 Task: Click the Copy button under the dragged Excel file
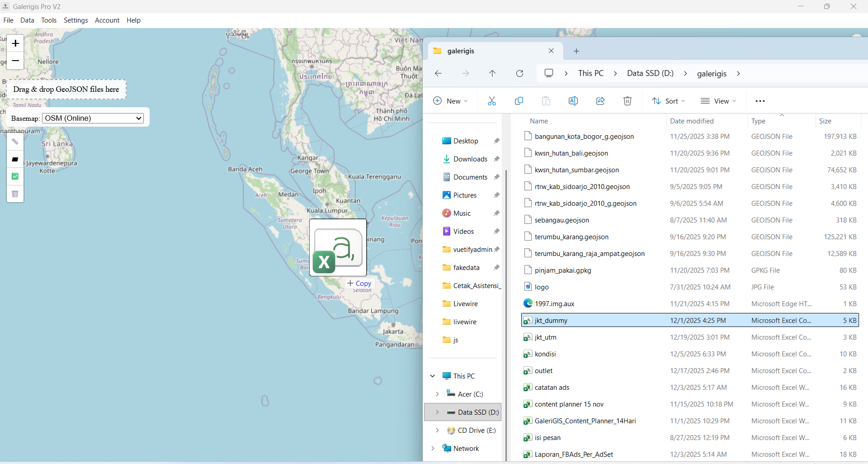[x=359, y=283]
